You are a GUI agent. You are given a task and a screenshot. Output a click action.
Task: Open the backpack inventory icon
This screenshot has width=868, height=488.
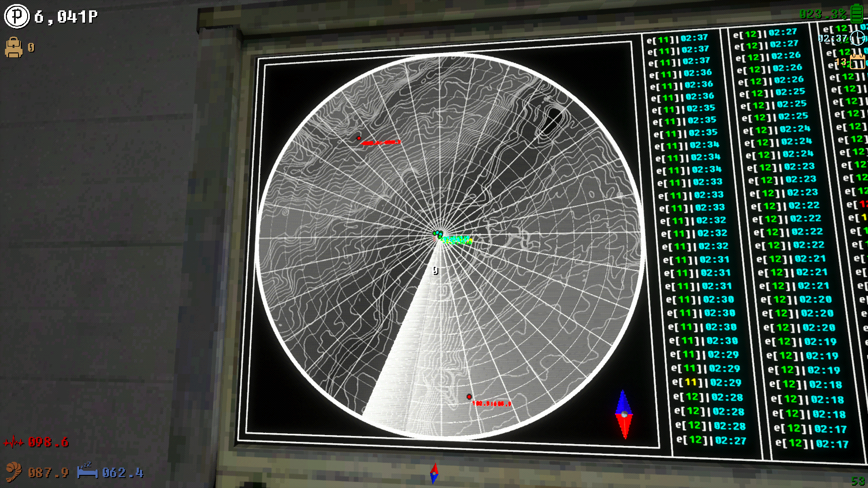(14, 47)
